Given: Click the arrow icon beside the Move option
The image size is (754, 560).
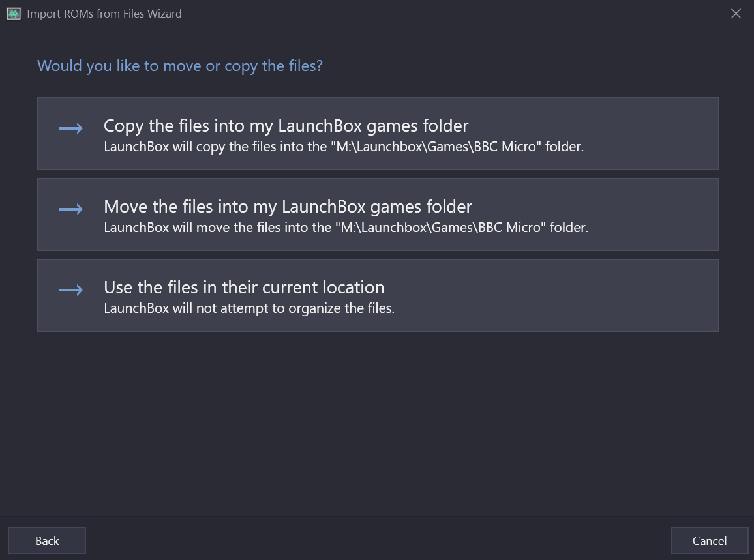Looking at the screenshot, I should (x=70, y=209).
